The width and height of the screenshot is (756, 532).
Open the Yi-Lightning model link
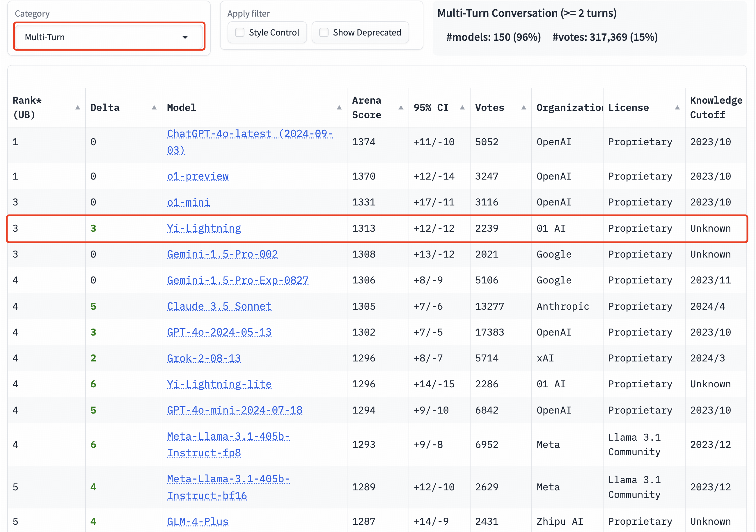tap(204, 228)
